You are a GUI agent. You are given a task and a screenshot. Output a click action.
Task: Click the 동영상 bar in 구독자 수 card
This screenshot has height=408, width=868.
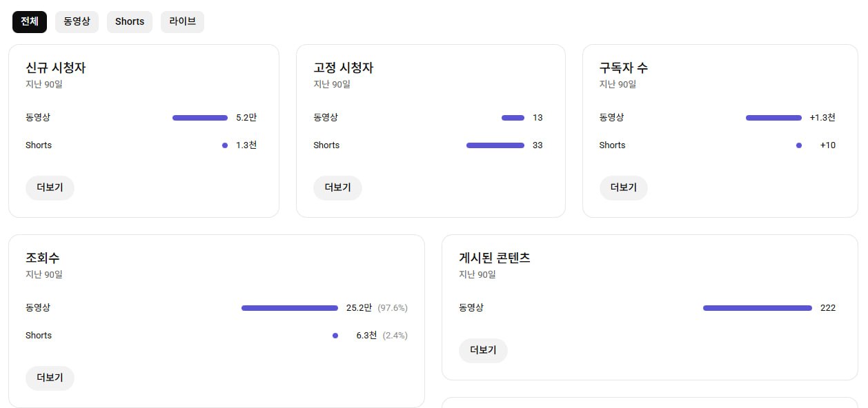773,118
